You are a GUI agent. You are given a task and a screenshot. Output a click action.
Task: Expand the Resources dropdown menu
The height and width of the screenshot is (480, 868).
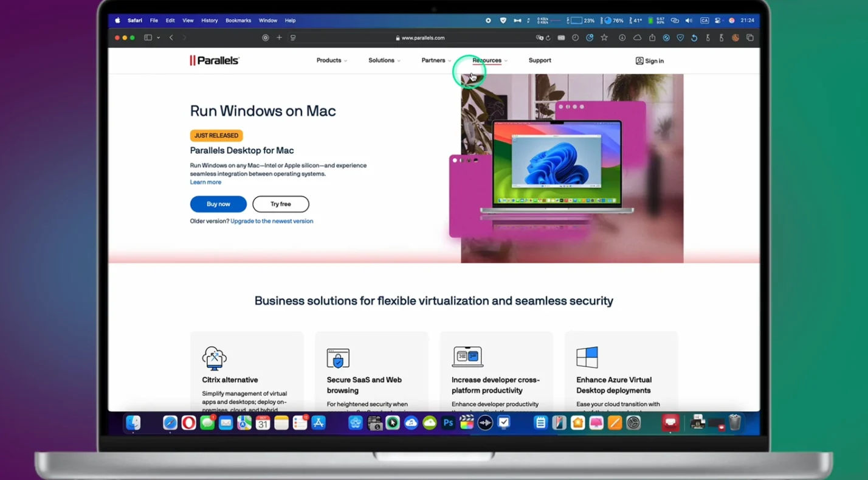tap(486, 60)
